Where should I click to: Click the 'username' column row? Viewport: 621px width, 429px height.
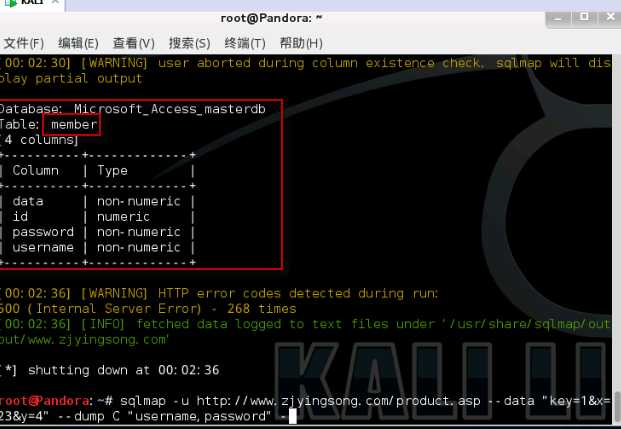[97, 247]
